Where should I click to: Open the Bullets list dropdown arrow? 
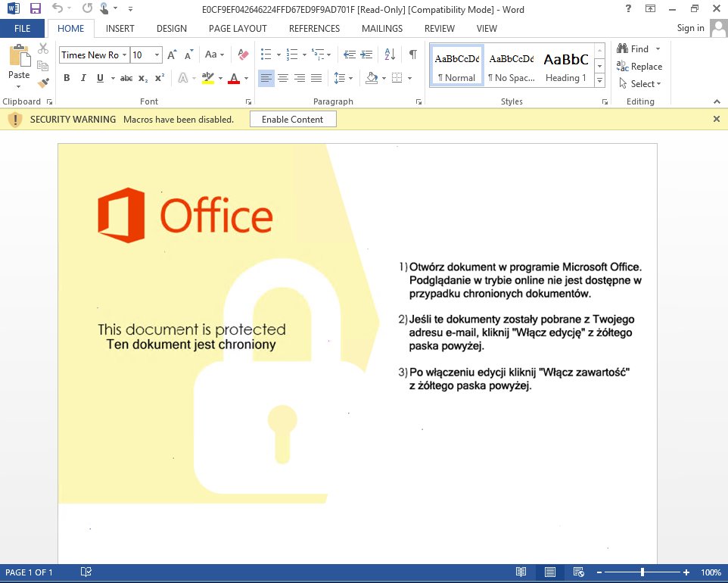point(278,55)
